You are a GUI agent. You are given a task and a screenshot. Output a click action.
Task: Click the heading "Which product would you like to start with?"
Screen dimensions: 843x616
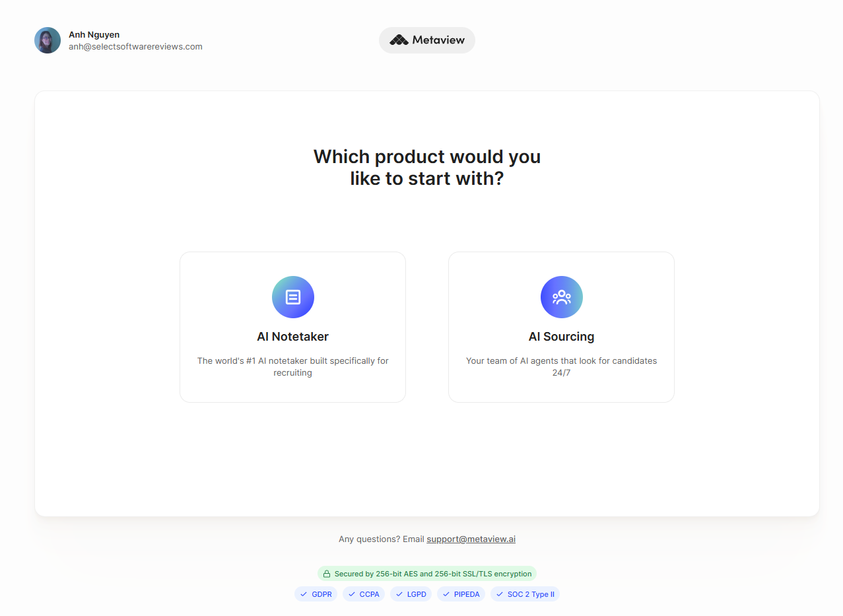tap(427, 167)
